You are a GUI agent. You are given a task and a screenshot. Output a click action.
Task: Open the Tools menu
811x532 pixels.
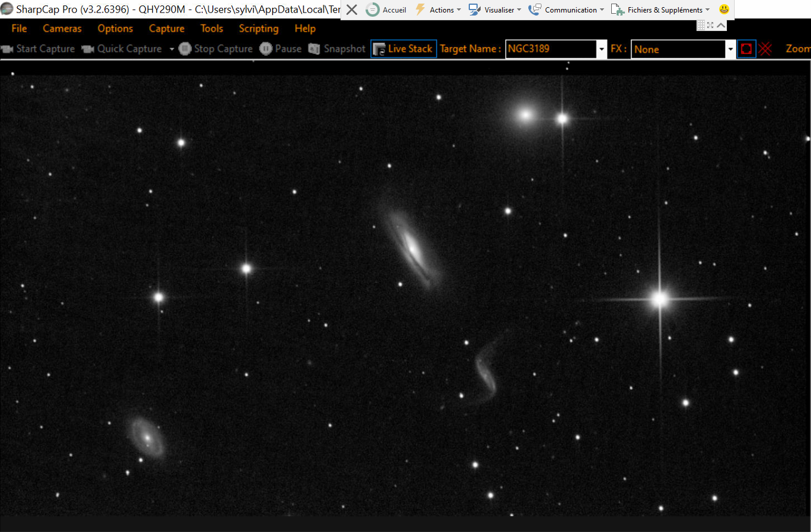point(212,29)
